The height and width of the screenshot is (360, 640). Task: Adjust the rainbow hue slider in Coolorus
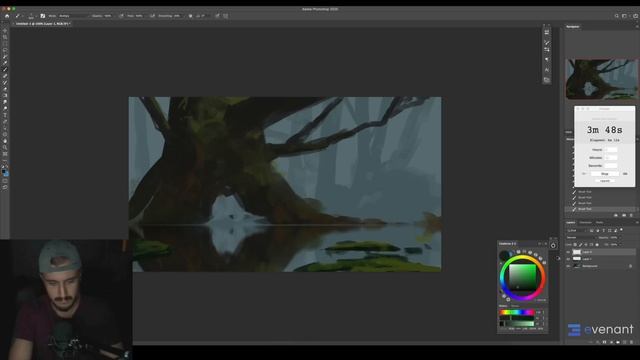click(517, 312)
